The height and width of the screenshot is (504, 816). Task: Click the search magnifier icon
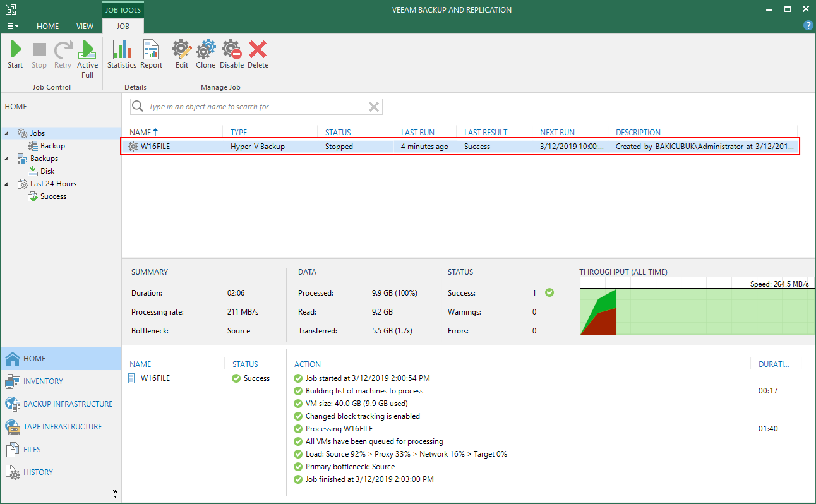138,107
